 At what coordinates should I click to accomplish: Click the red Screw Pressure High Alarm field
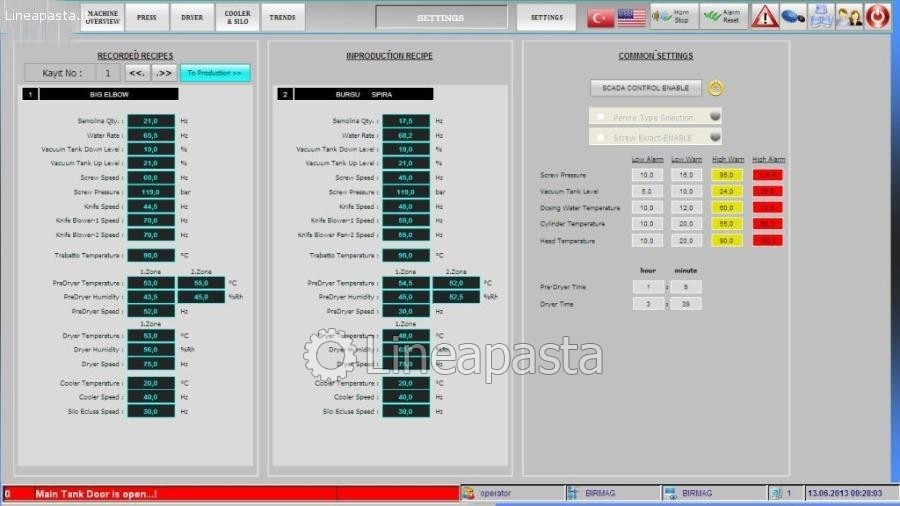pos(767,175)
